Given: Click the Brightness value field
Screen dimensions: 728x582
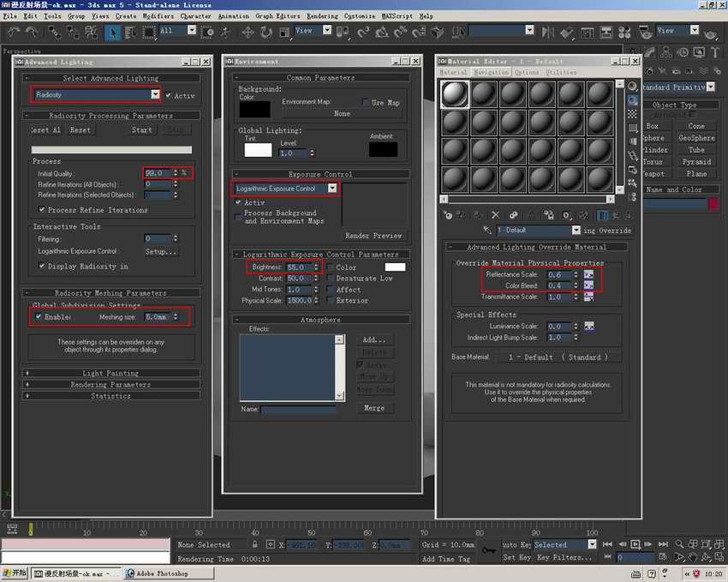Looking at the screenshot, I should pos(297,267).
